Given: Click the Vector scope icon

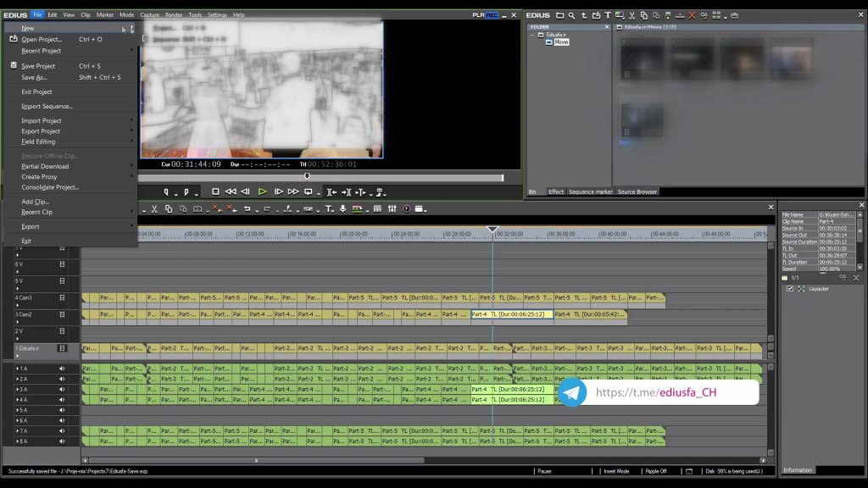Looking at the screenshot, I should 406,208.
